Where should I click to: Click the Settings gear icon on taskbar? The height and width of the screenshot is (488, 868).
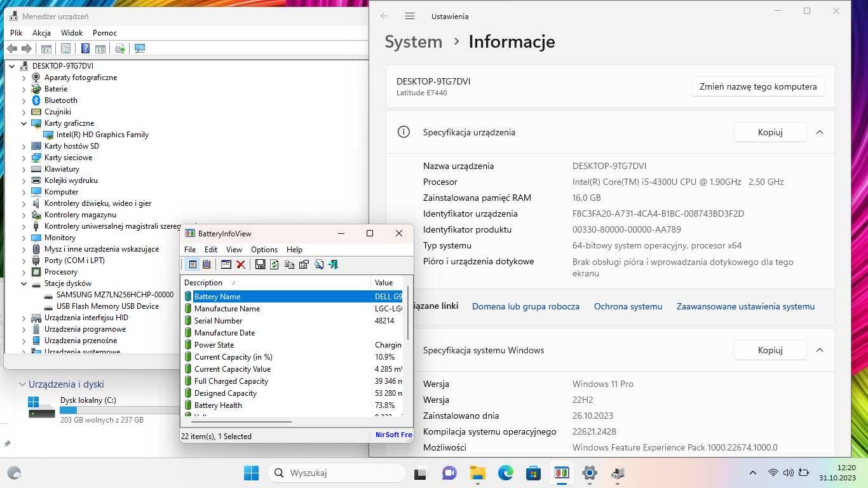click(589, 473)
